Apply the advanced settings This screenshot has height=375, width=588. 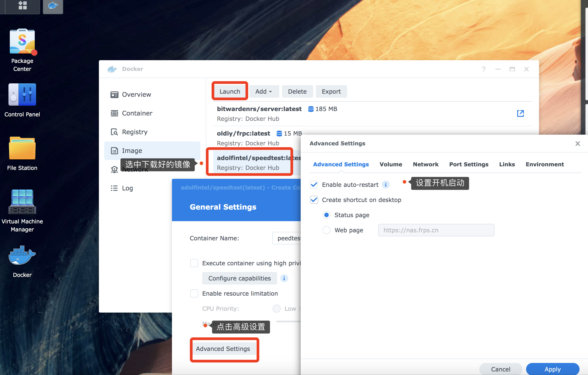[x=553, y=369]
